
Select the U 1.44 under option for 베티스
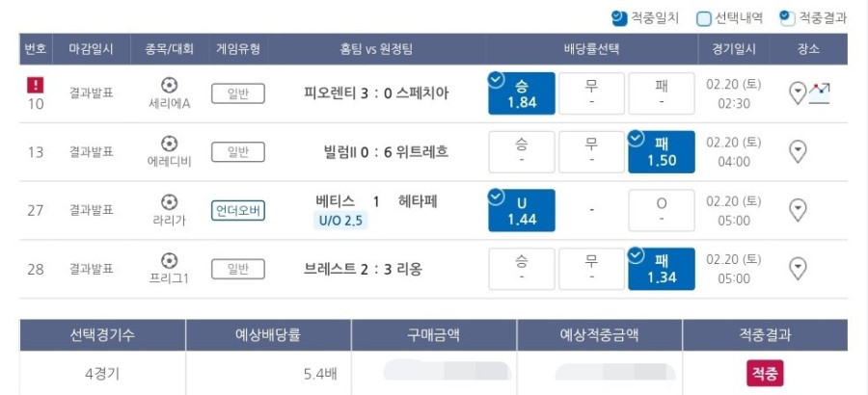coord(522,210)
